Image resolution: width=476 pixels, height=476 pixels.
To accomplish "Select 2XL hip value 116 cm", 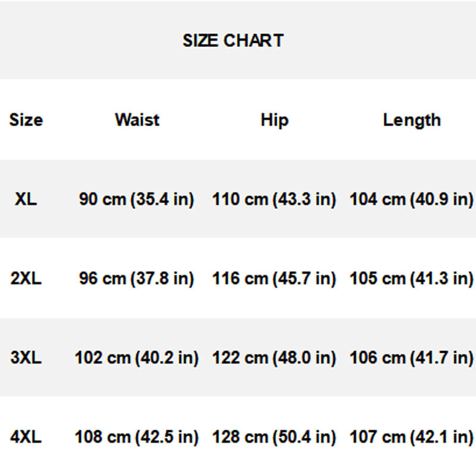I will [274, 278].
